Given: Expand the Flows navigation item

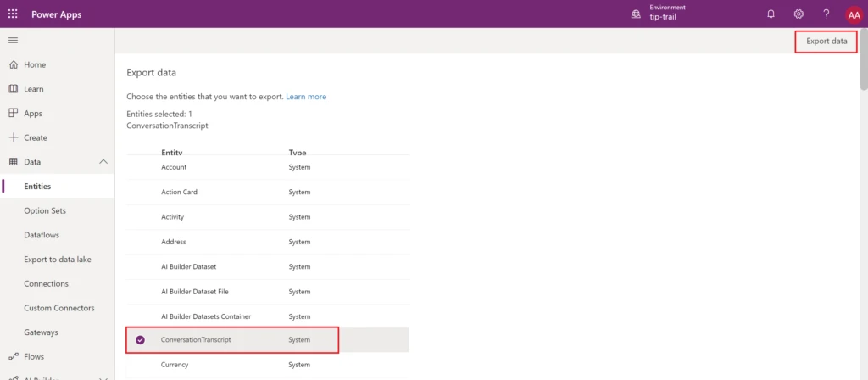Looking at the screenshot, I should pos(34,356).
